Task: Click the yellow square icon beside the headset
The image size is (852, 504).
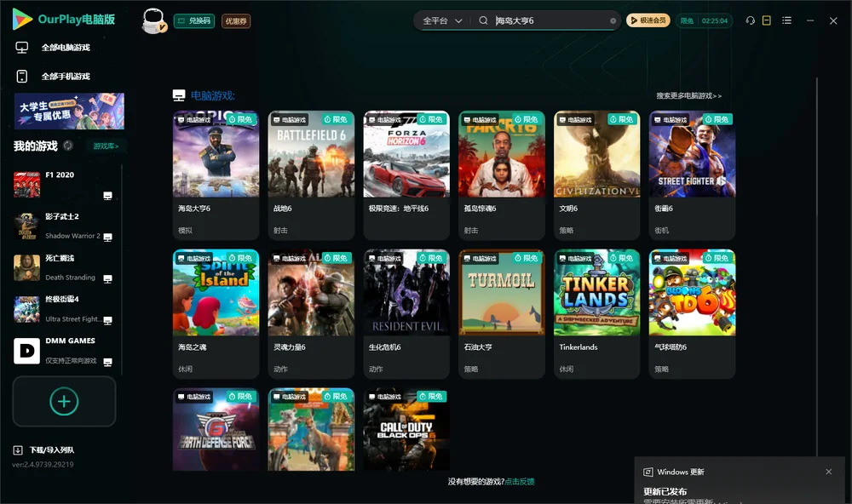Action: pyautogui.click(x=767, y=20)
